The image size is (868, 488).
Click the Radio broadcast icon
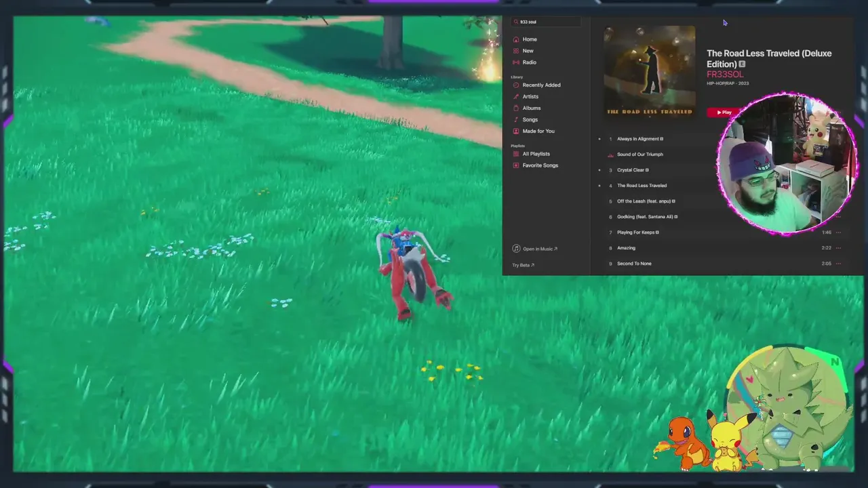[516, 62]
